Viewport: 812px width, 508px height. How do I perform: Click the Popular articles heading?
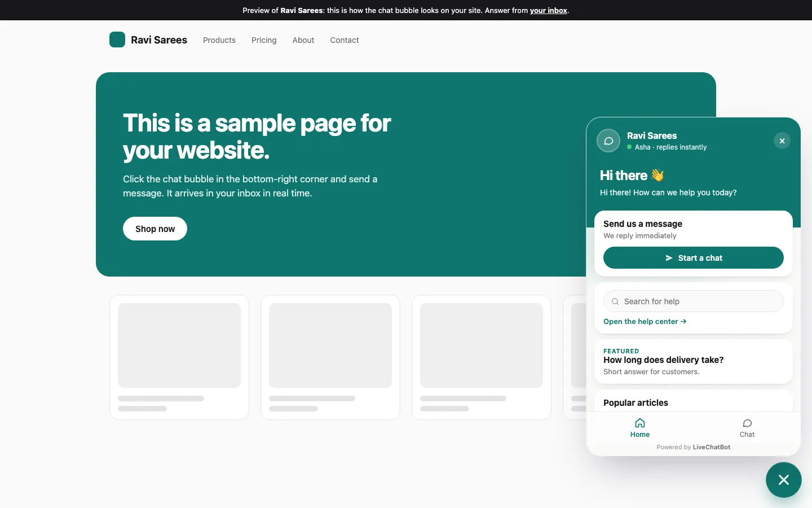click(636, 403)
